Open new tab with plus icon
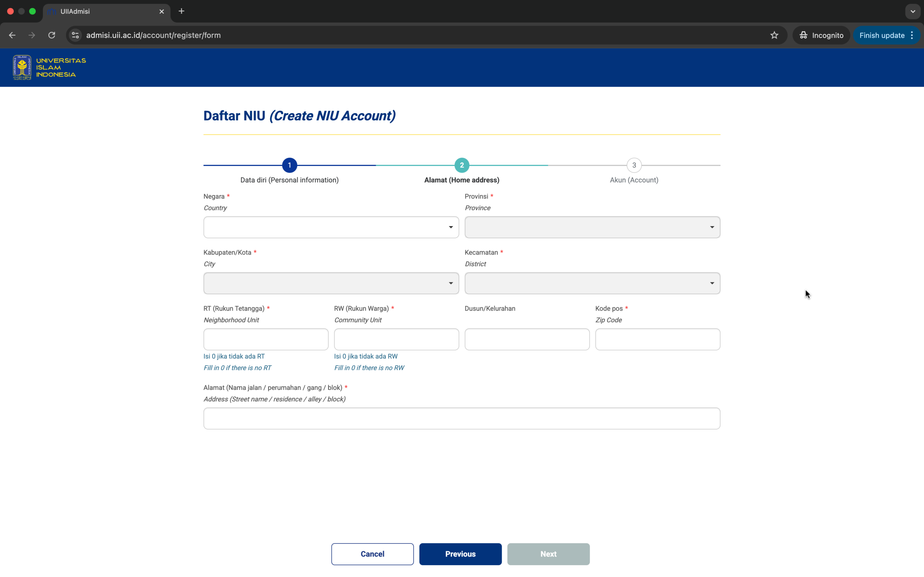 point(181,11)
